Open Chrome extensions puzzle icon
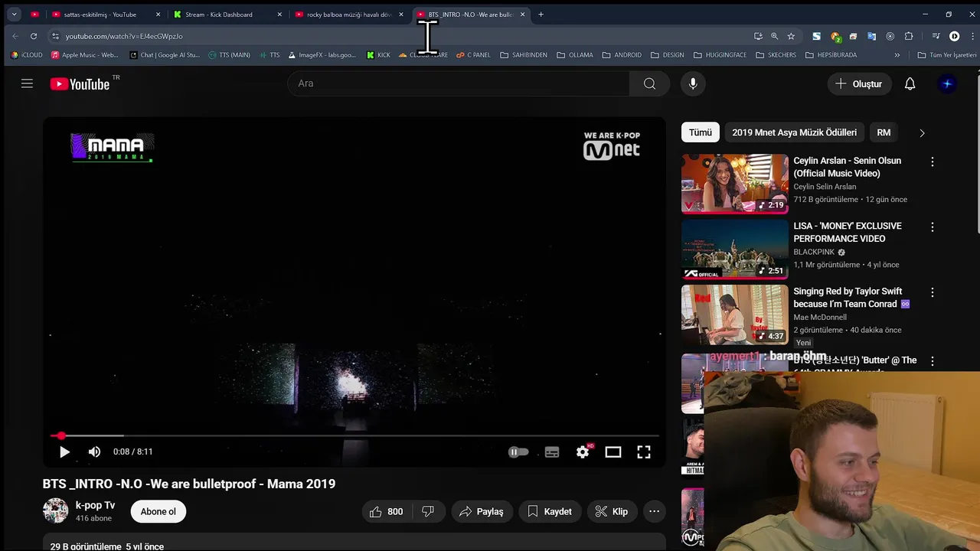This screenshot has height=551, width=980. 909,36
